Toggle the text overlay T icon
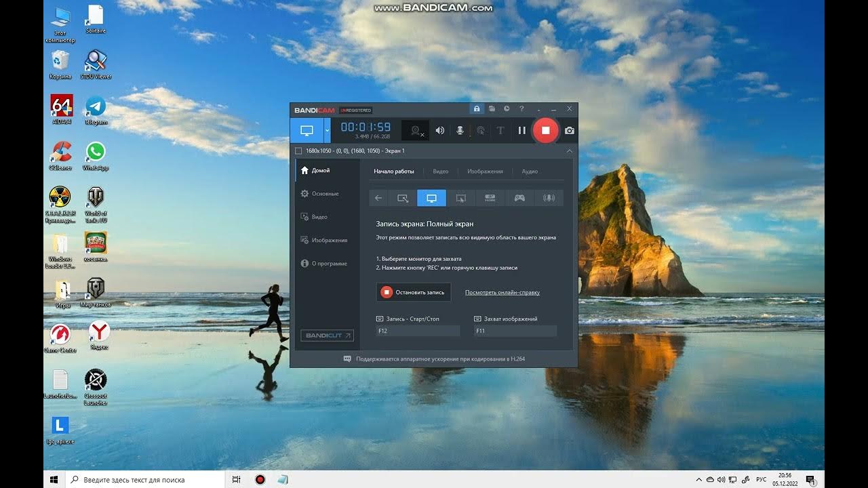Viewport: 868px width, 488px height. click(500, 130)
